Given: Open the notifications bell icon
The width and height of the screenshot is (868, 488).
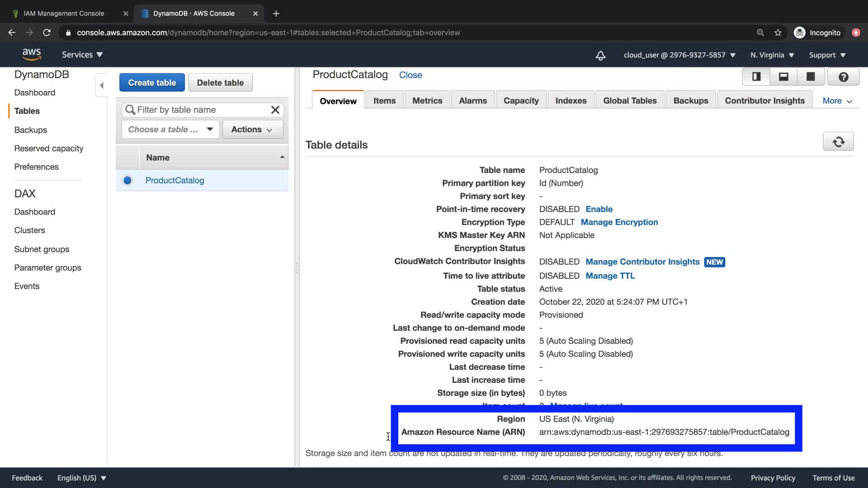Looking at the screenshot, I should coord(600,55).
